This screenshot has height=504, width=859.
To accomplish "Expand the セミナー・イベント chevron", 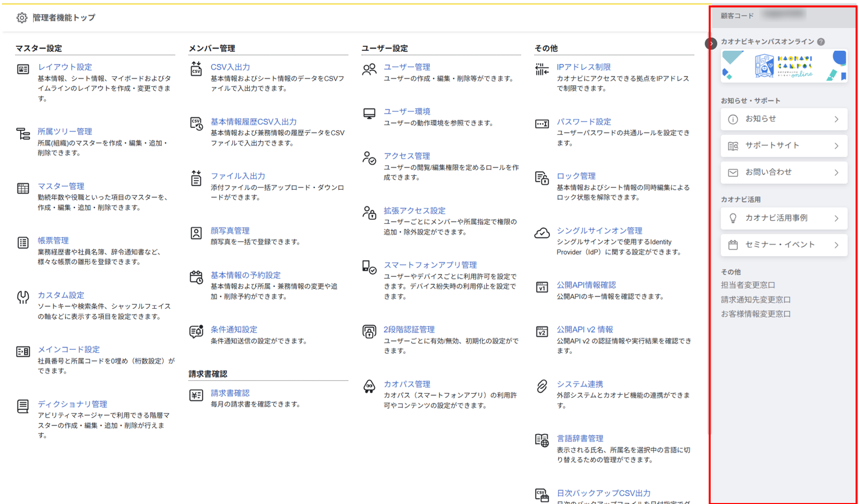I will click(x=836, y=245).
